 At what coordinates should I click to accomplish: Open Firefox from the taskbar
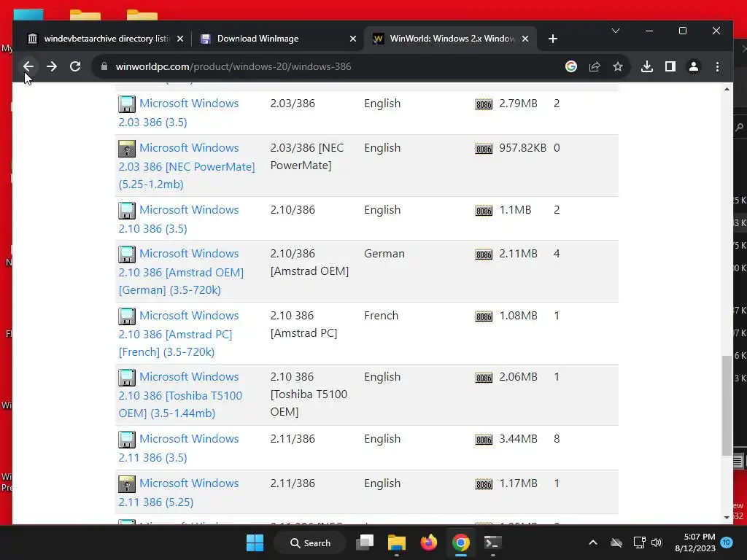[x=429, y=542]
